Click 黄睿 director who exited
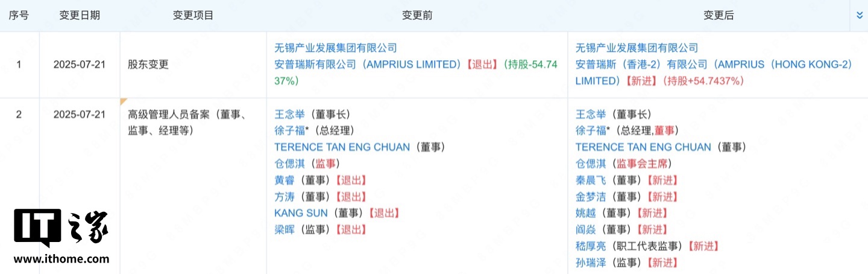Screen dimensions: 868x274 click(x=285, y=180)
